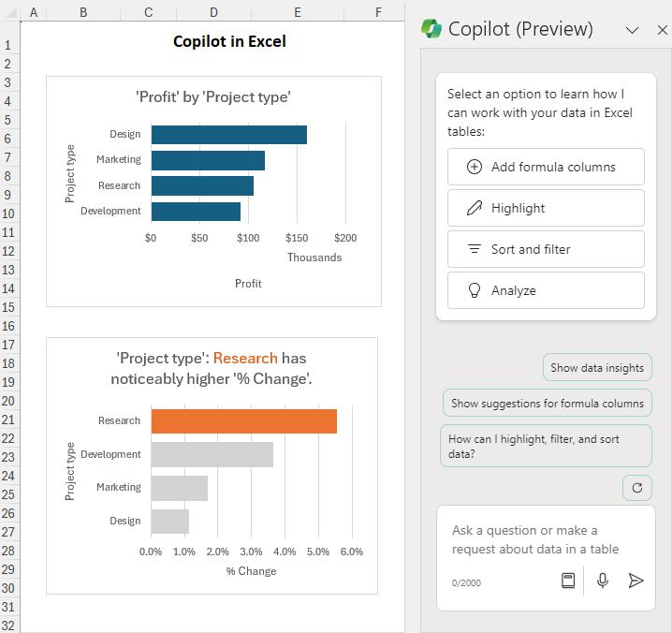Open the prompt guide book icon
This screenshot has width=672, height=633.
coord(567,581)
